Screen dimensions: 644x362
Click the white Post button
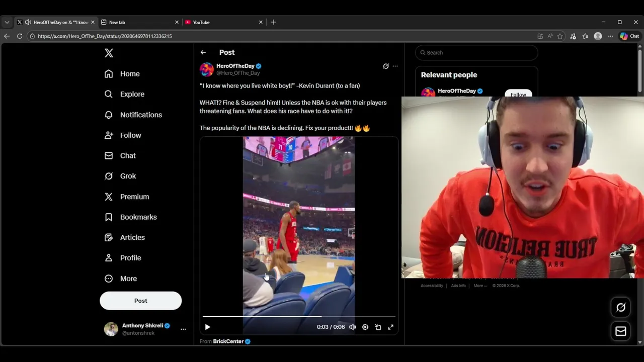(x=140, y=301)
